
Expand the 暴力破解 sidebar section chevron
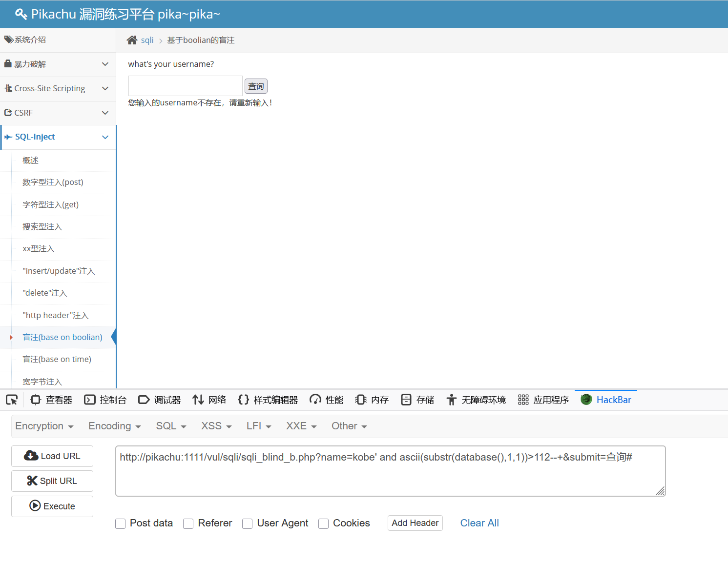click(x=105, y=64)
